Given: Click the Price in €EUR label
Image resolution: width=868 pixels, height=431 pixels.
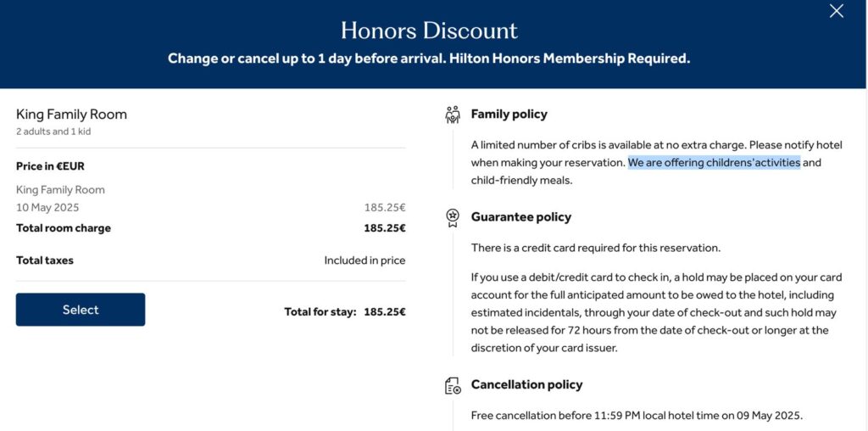Looking at the screenshot, I should pos(50,166).
